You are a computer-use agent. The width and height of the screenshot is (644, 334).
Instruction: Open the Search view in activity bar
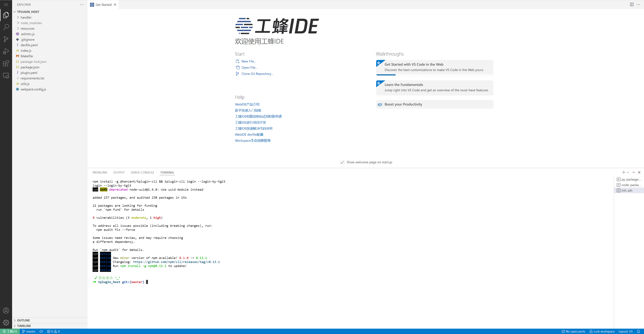click(x=6, y=27)
